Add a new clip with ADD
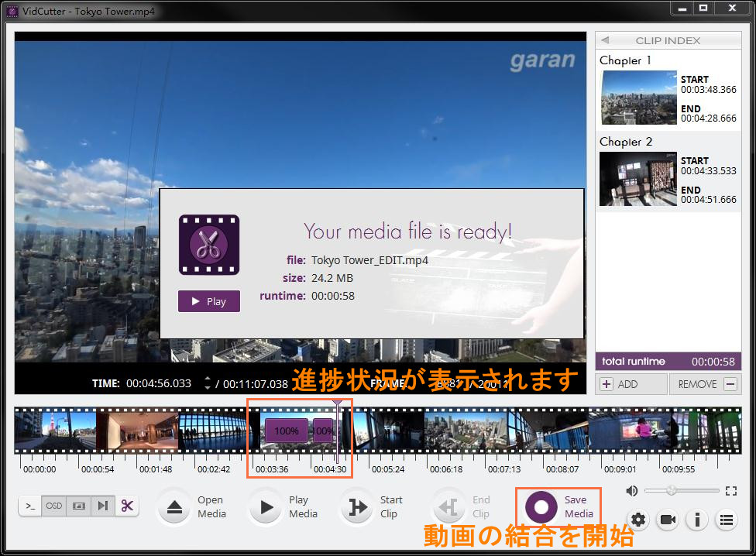 [631, 383]
